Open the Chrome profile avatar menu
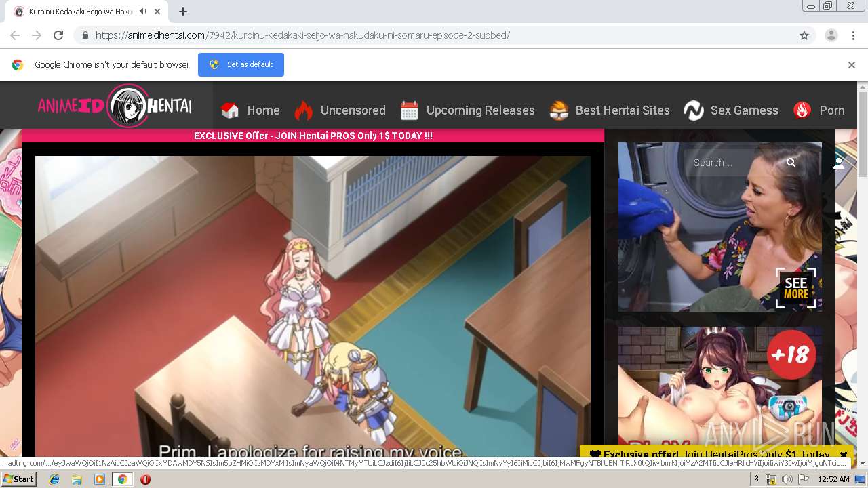868x488 pixels. point(831,35)
